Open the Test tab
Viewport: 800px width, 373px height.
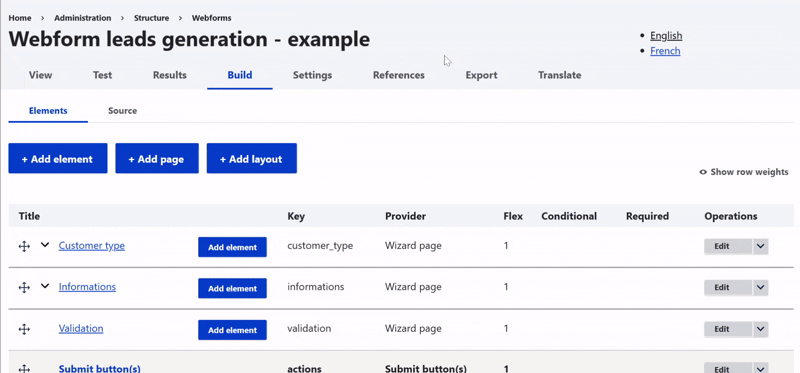[x=102, y=75]
